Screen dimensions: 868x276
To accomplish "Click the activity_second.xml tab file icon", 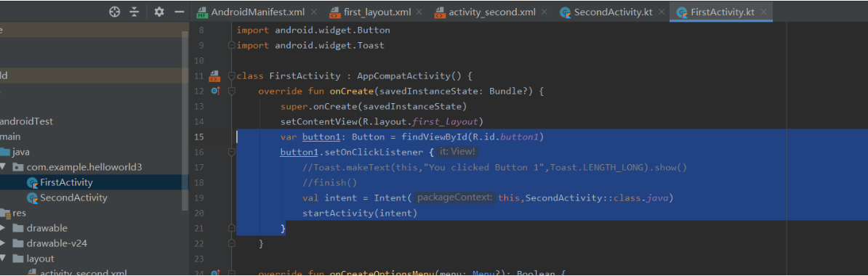I will coord(440,12).
